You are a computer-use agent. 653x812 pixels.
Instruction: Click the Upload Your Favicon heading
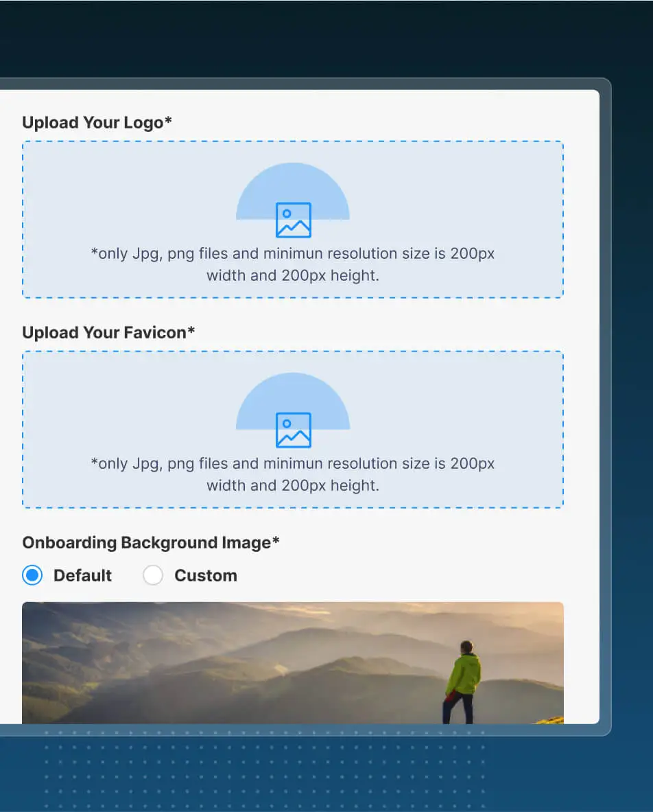pyautogui.click(x=108, y=332)
